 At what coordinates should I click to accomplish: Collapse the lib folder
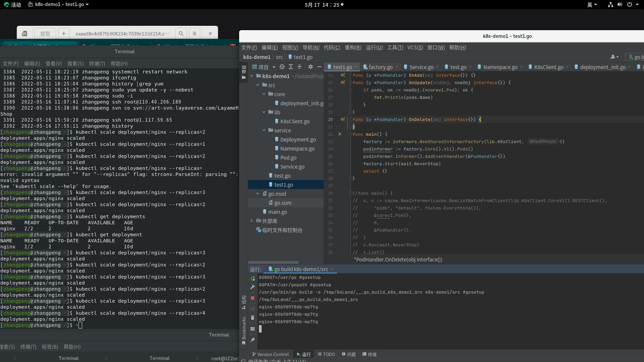click(x=264, y=112)
